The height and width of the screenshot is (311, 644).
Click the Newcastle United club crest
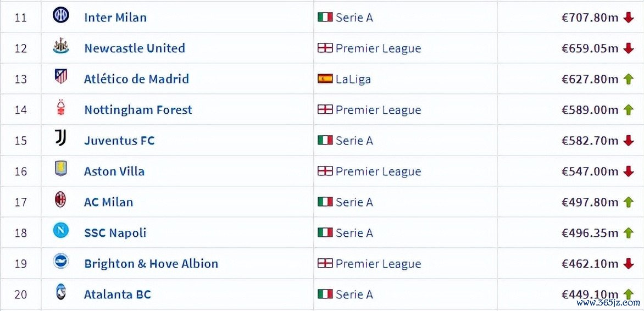pyautogui.click(x=60, y=46)
